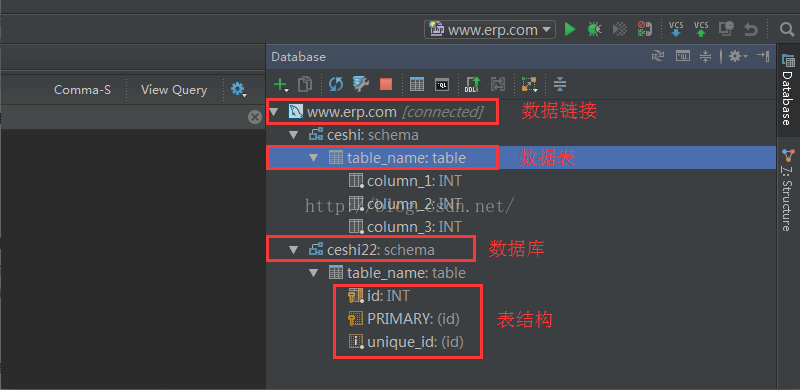Refresh database with blue circular arrows
The image size is (800, 390).
pyautogui.click(x=336, y=84)
